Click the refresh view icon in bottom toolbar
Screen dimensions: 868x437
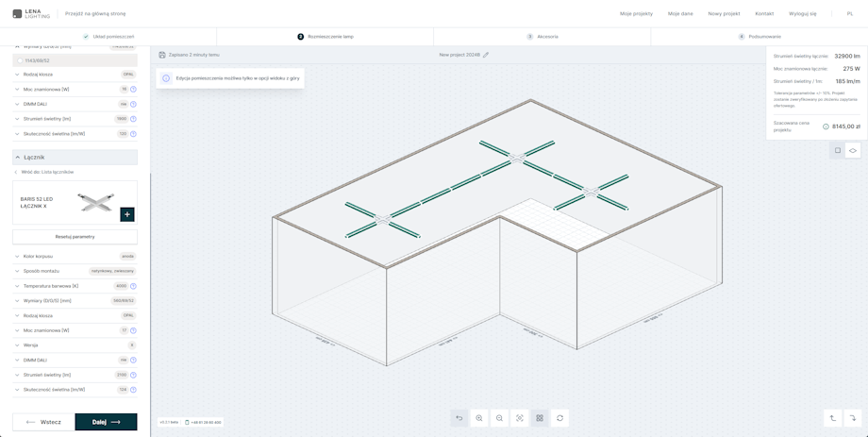(559, 418)
